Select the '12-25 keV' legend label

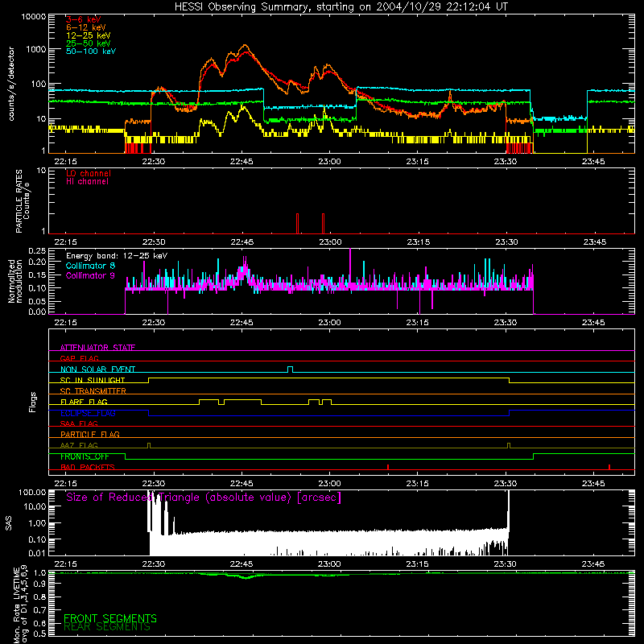pos(89,35)
